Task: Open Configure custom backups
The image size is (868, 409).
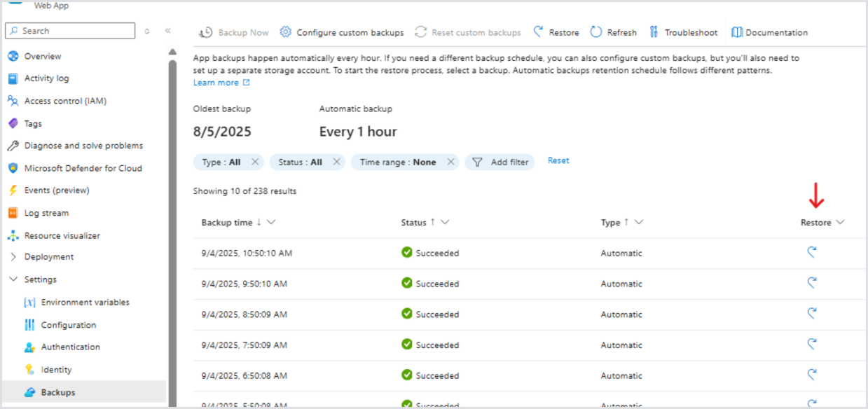Action: click(x=342, y=32)
